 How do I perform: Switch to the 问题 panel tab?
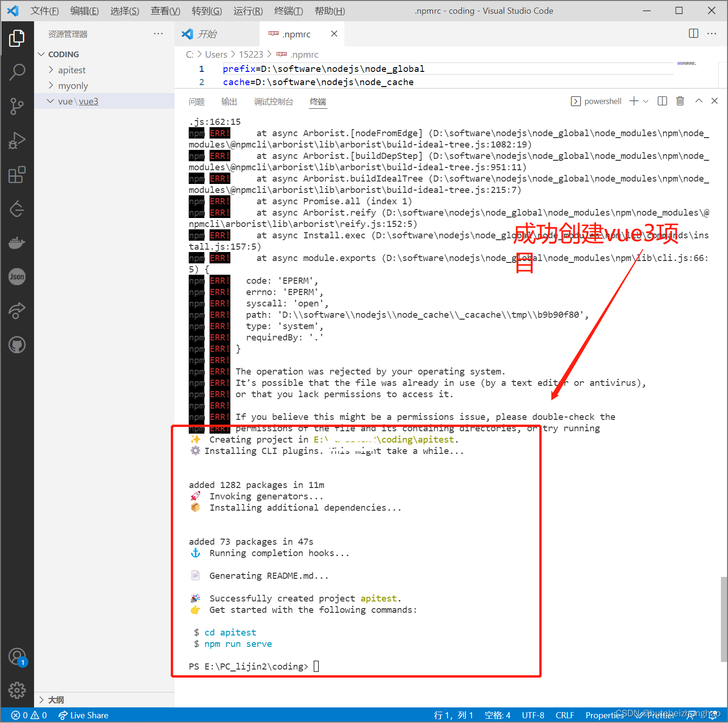click(196, 101)
